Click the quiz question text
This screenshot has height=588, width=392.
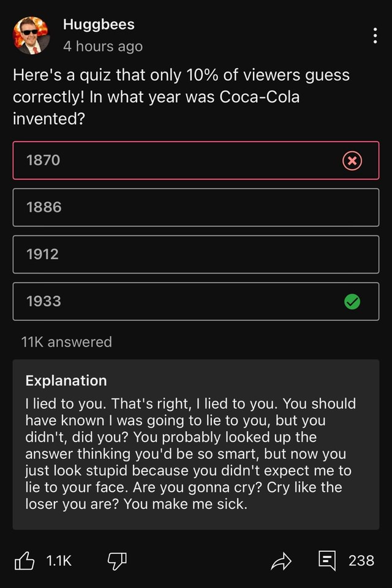tap(184, 96)
